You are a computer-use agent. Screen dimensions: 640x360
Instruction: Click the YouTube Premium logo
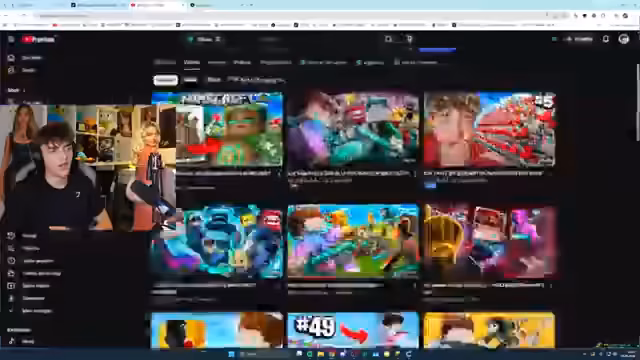38,39
